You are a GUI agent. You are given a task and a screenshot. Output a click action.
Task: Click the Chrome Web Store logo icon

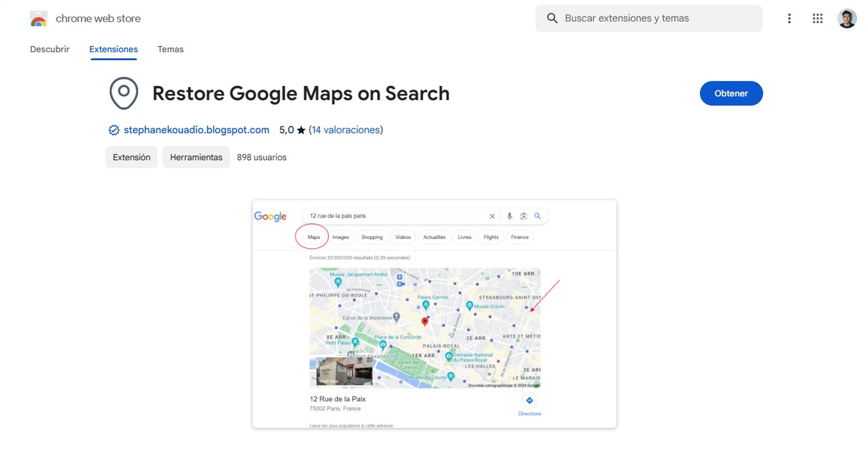click(x=38, y=19)
